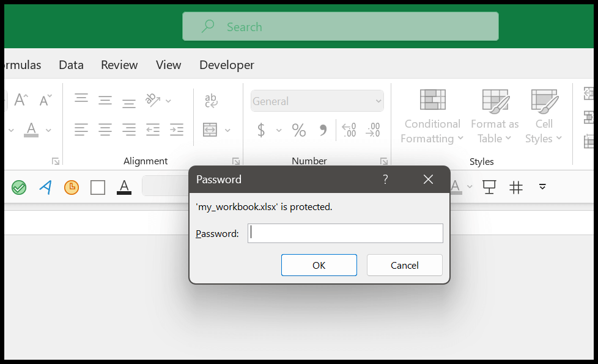Click Increase Decimal icon
Viewport: 598px width, 364px height.
(x=349, y=130)
